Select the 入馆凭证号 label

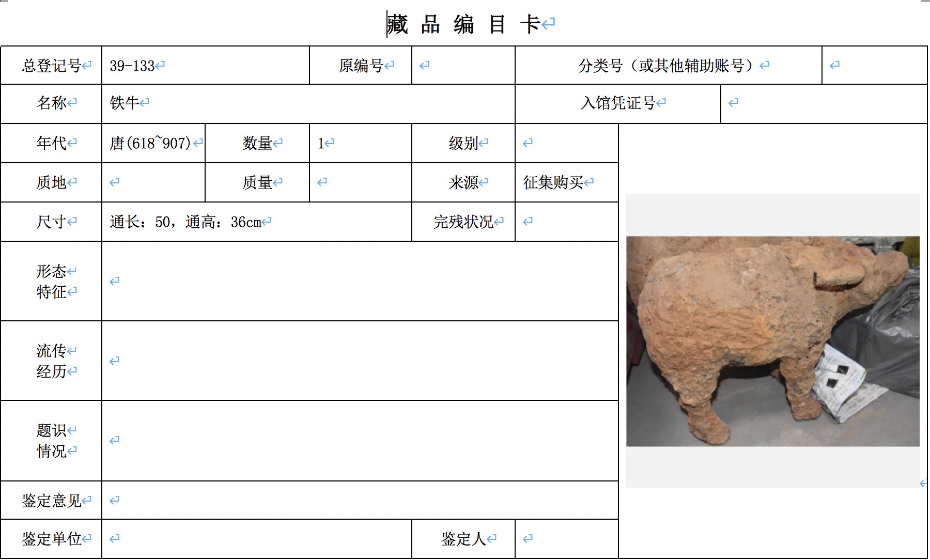(x=618, y=103)
